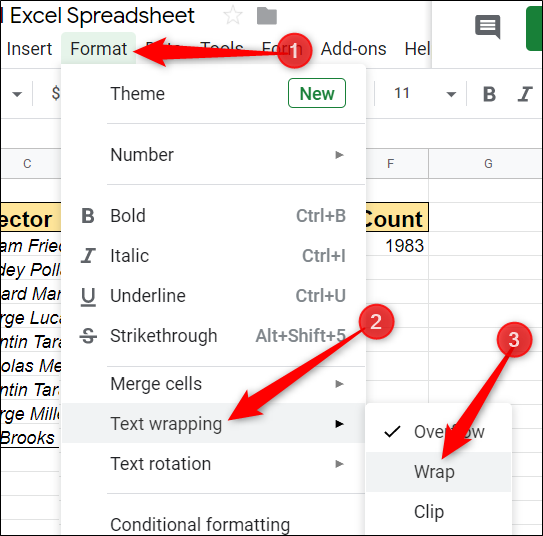Viewport: 543px width, 536px height.
Task: Choose Theme from Format menu
Action: [214, 93]
